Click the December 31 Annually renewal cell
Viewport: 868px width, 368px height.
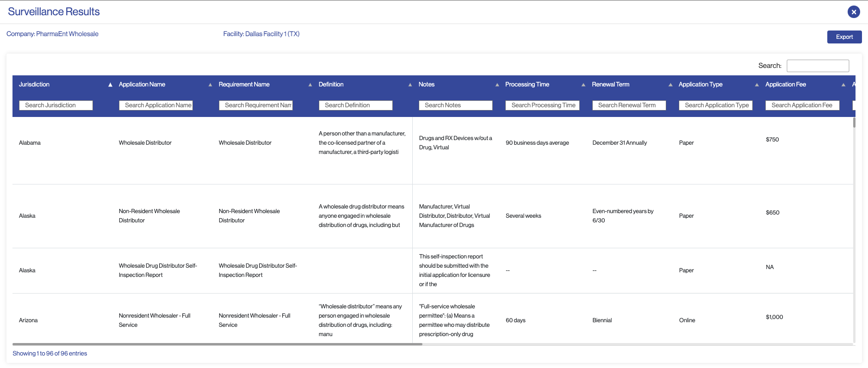tap(620, 143)
